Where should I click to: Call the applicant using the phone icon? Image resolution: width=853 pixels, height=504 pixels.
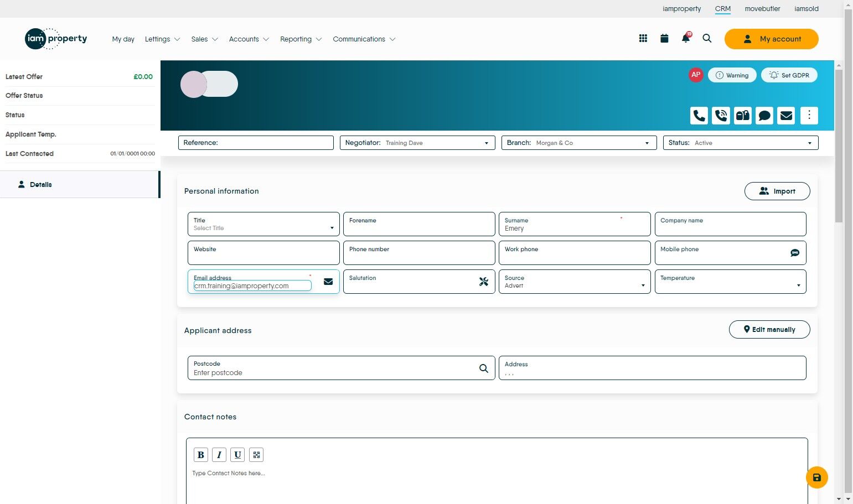click(699, 116)
